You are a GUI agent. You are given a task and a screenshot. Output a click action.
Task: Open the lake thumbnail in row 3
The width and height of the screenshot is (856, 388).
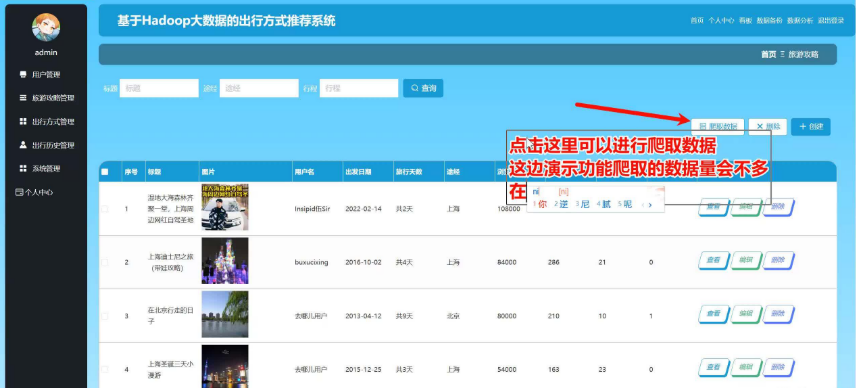[x=225, y=314]
